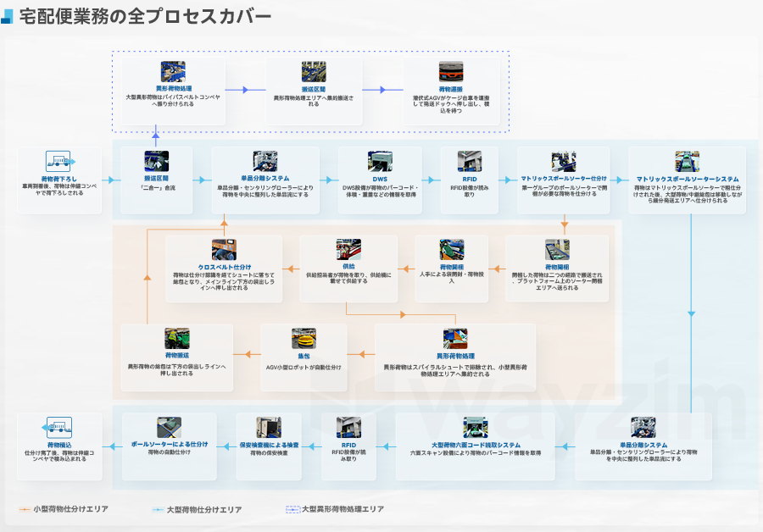This screenshot has width=763, height=532.
Task: Open the worker photo above 荷物搬送
Action: (176, 339)
